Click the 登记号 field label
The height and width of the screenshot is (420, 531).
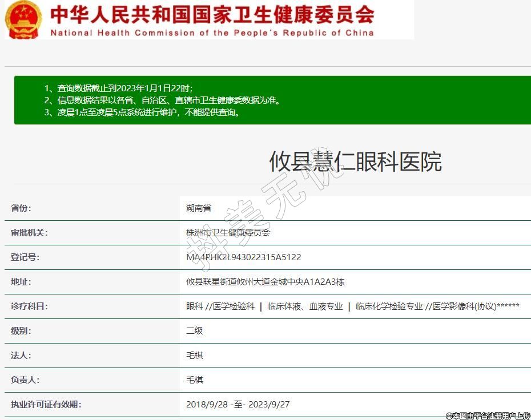pyautogui.click(x=25, y=257)
